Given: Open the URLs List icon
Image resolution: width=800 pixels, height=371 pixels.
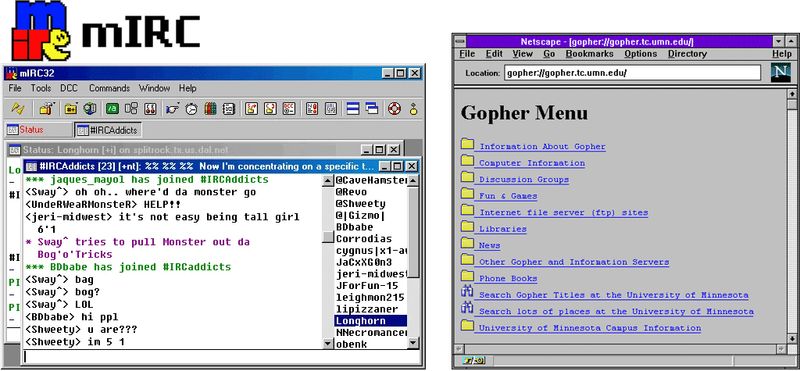Looking at the screenshot, I should [x=330, y=108].
